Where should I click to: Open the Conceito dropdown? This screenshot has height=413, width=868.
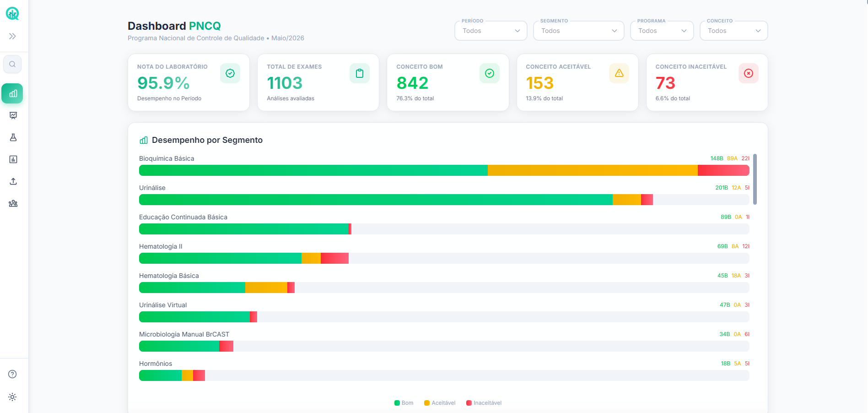point(734,31)
